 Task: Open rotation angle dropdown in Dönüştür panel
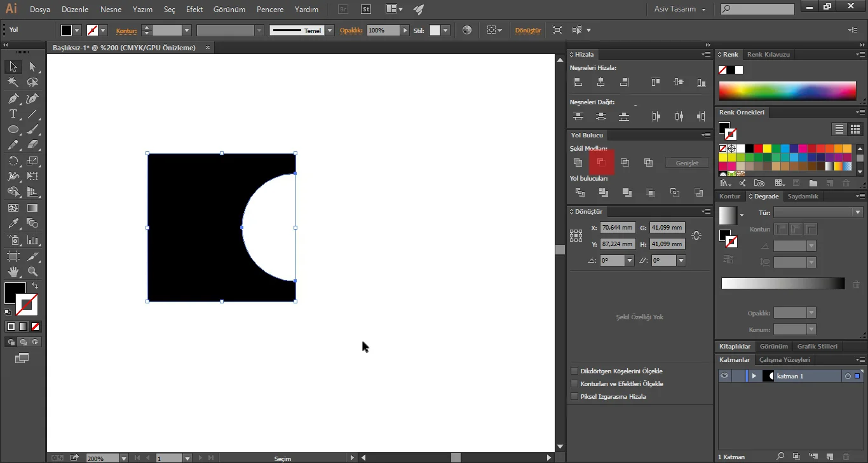point(630,260)
